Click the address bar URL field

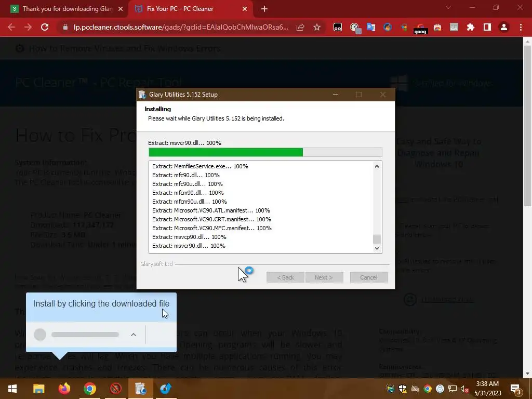(x=181, y=27)
